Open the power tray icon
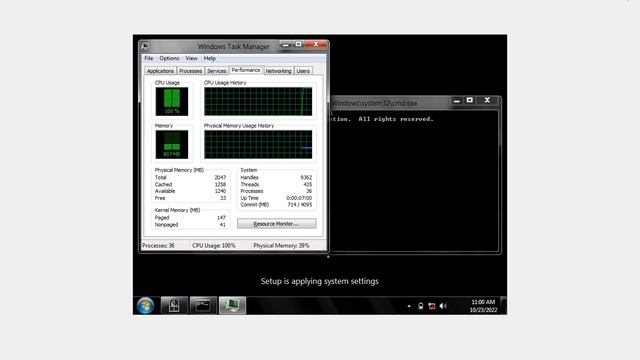This screenshot has height=360, width=640. coord(420,306)
